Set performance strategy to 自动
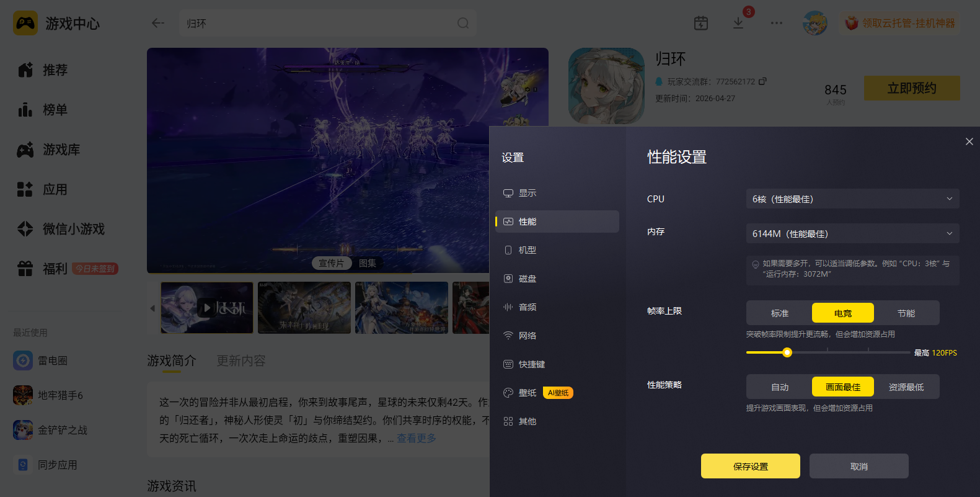The image size is (980, 497). click(x=780, y=387)
